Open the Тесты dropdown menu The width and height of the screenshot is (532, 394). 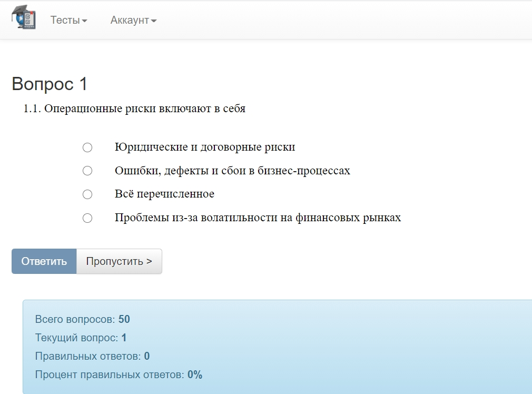[68, 20]
